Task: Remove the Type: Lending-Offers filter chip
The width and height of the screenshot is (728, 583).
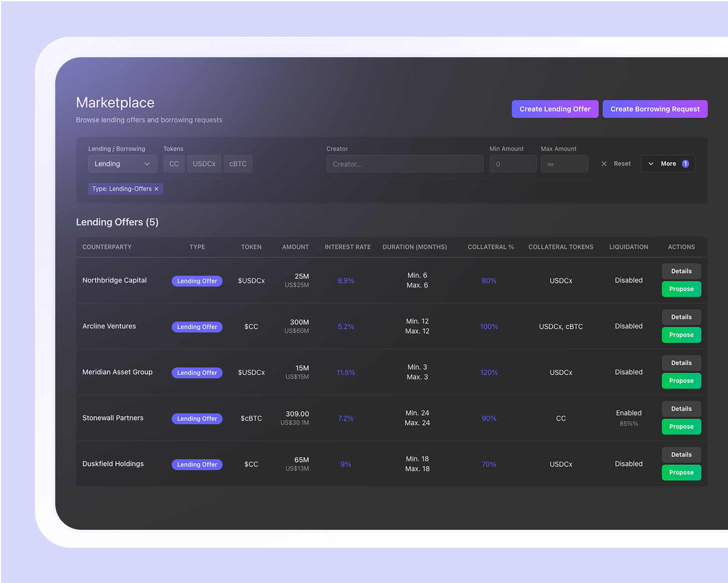Action: pyautogui.click(x=156, y=189)
